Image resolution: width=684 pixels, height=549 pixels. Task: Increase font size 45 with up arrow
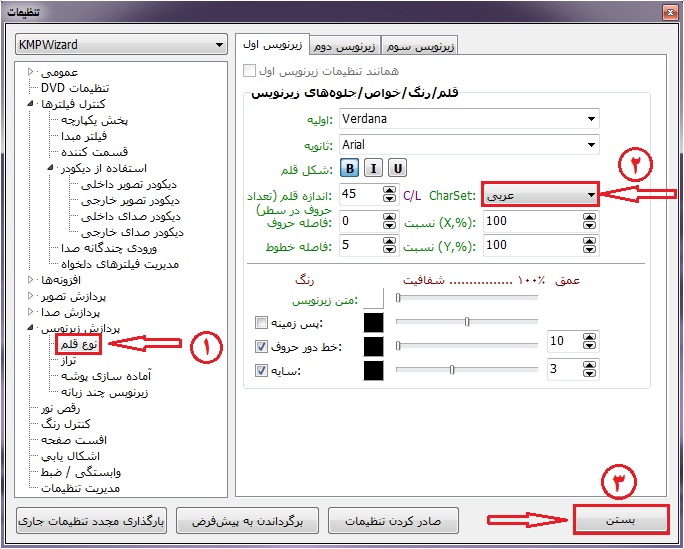390,190
